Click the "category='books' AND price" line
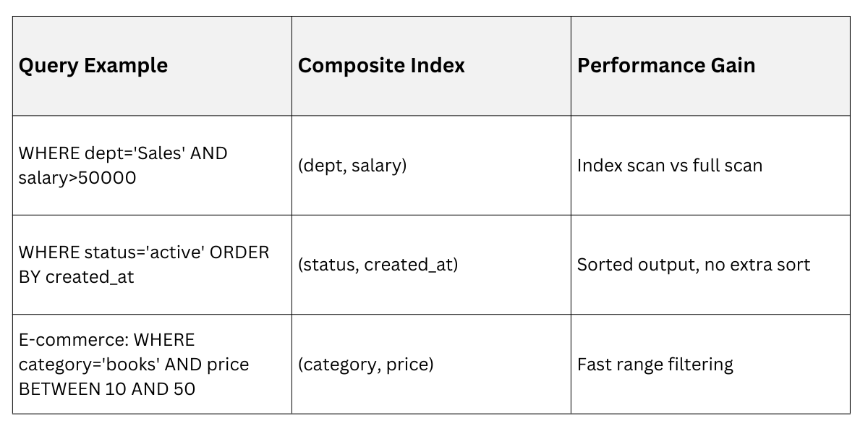Viewport: 868px width, 434px height. pyautogui.click(x=134, y=364)
